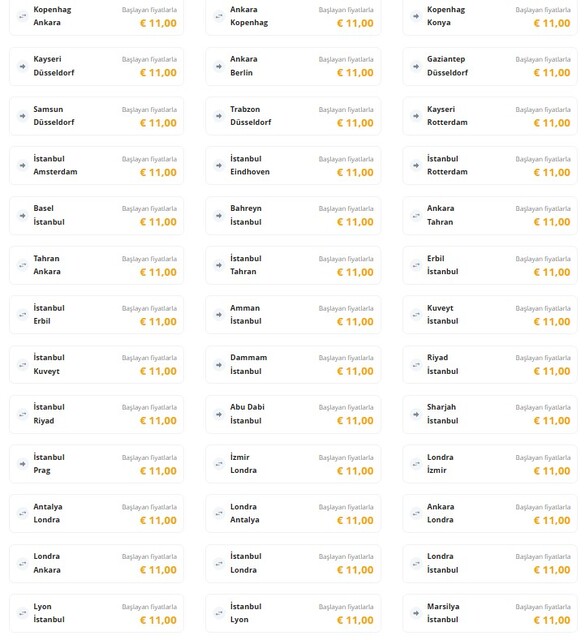Select the Trabzon to Düsseldorf route
The width and height of the screenshot is (585, 640).
(293, 116)
